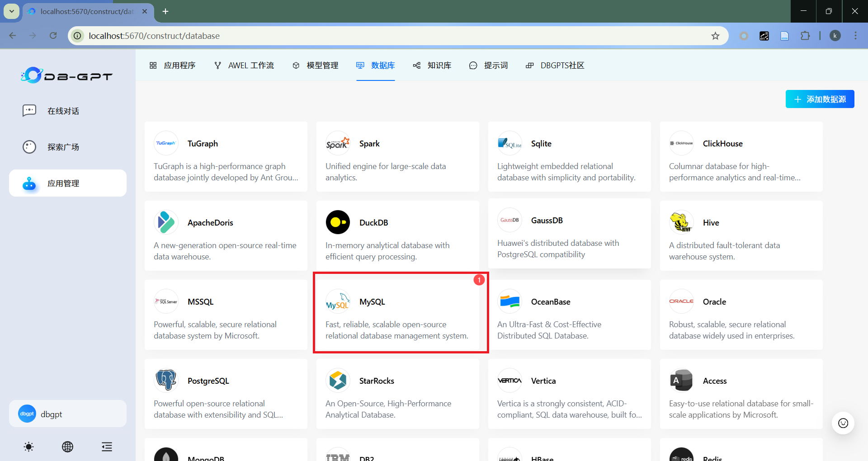868x461 pixels.
Task: Open the feedback smiley floating button
Action: click(x=843, y=423)
